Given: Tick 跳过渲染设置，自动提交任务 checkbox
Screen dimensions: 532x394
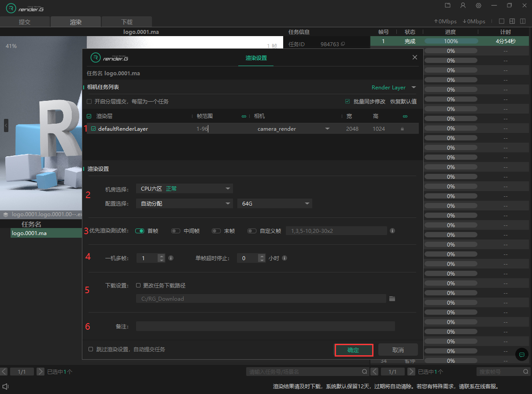Looking at the screenshot, I should point(91,349).
